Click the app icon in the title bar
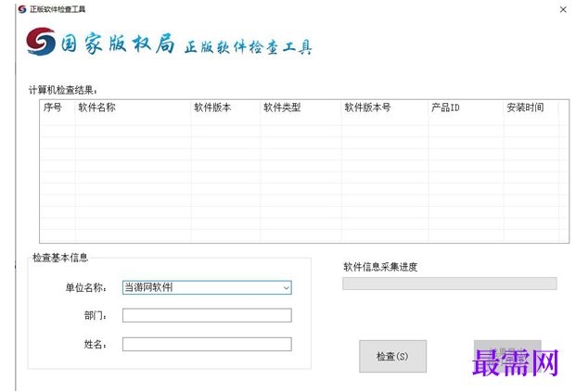576x392 pixels. (22, 9)
